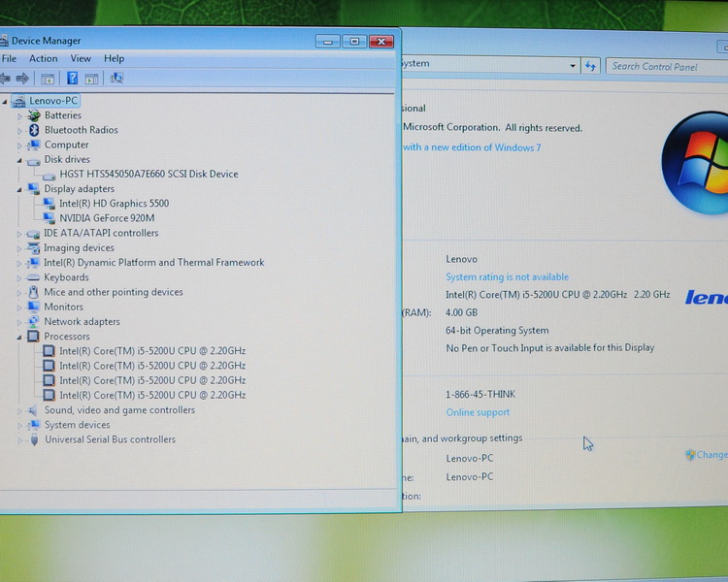
Task: Click 'System rating is not available' link
Action: coord(507,277)
